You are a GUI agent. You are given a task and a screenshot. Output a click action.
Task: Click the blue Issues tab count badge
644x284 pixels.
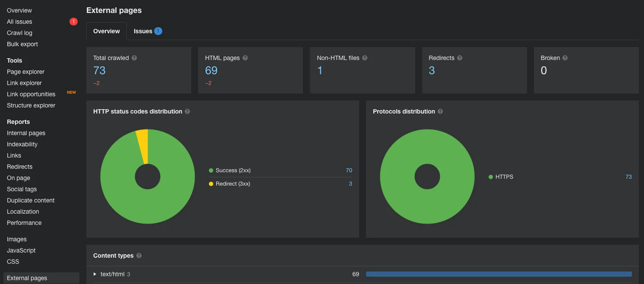[158, 31]
